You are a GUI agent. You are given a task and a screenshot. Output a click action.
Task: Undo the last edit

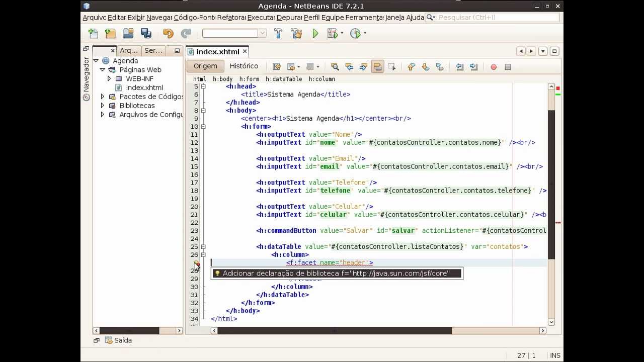168,34
